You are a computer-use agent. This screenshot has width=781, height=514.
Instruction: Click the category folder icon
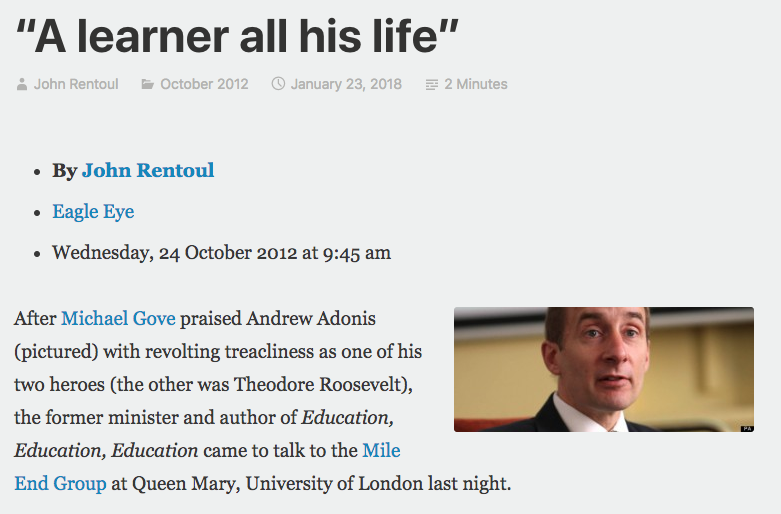coord(147,84)
